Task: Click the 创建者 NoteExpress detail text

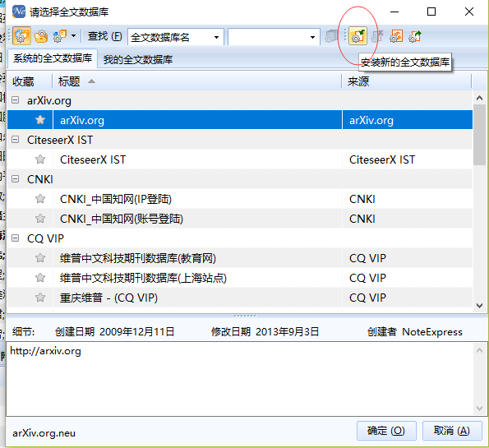Action: [415, 331]
